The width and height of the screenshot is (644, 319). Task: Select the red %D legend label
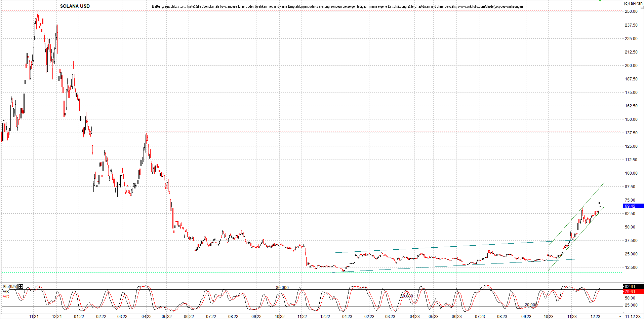pyautogui.click(x=6, y=297)
